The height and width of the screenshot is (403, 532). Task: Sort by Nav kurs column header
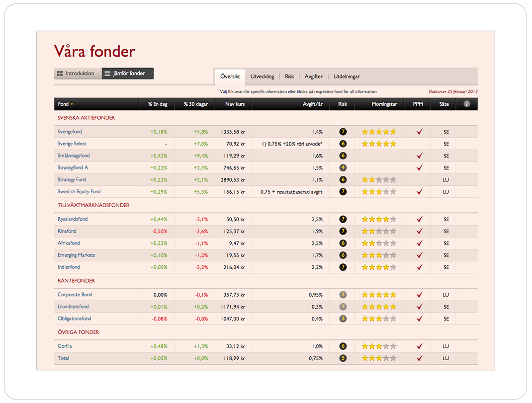(235, 104)
